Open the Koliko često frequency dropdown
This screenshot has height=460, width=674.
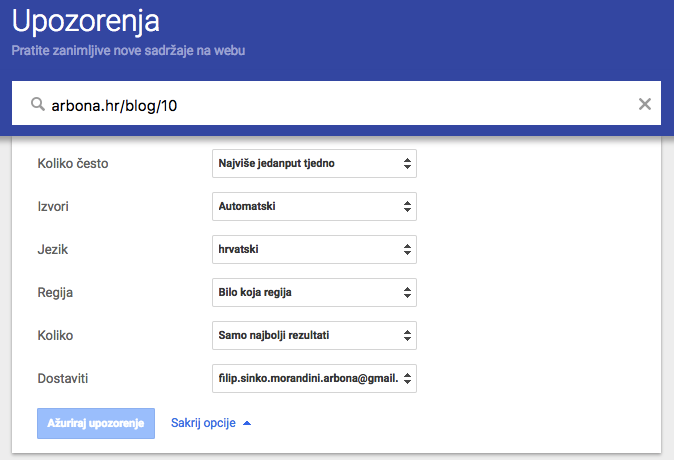314,163
